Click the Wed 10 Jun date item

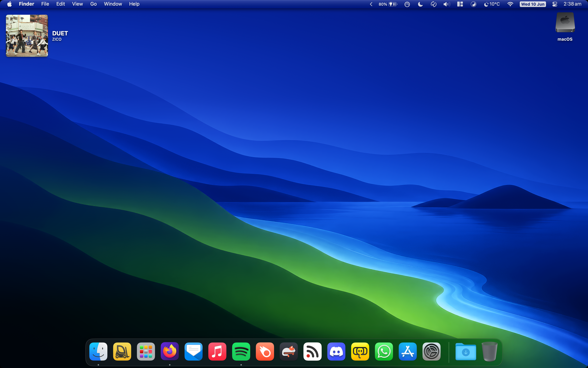pos(533,4)
